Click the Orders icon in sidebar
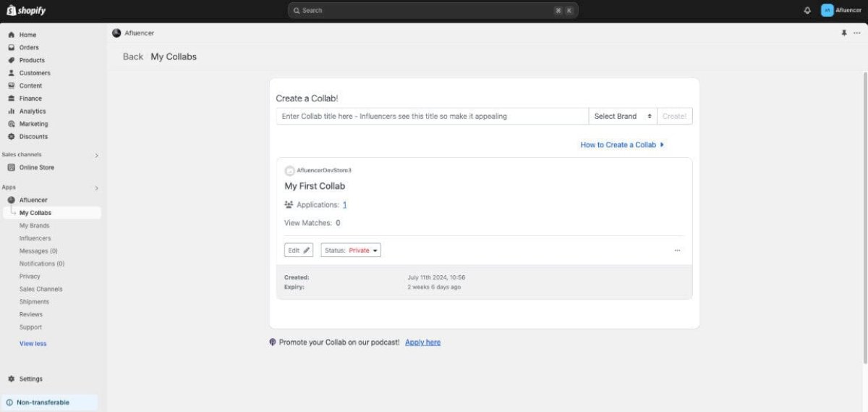This screenshot has height=412, width=868. pos(11,47)
